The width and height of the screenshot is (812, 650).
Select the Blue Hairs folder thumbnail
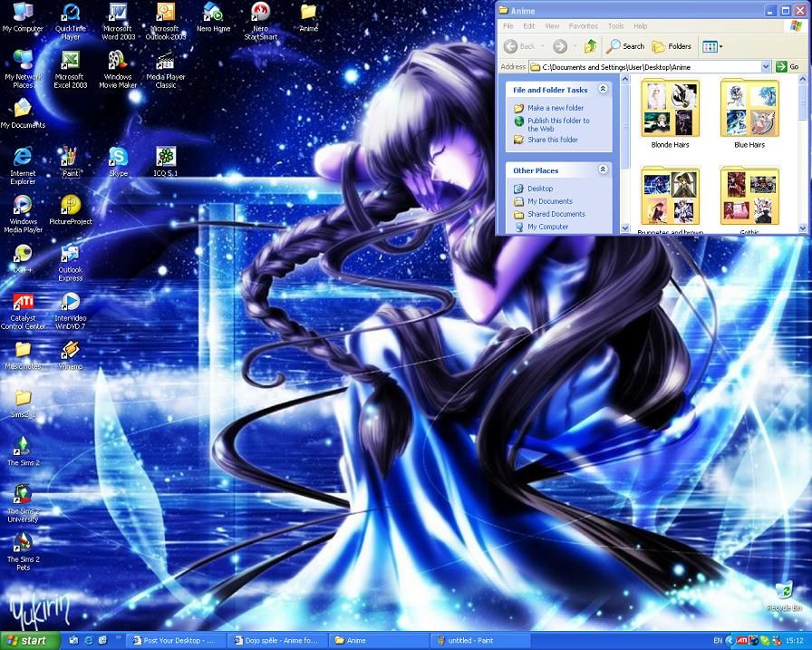point(749,114)
